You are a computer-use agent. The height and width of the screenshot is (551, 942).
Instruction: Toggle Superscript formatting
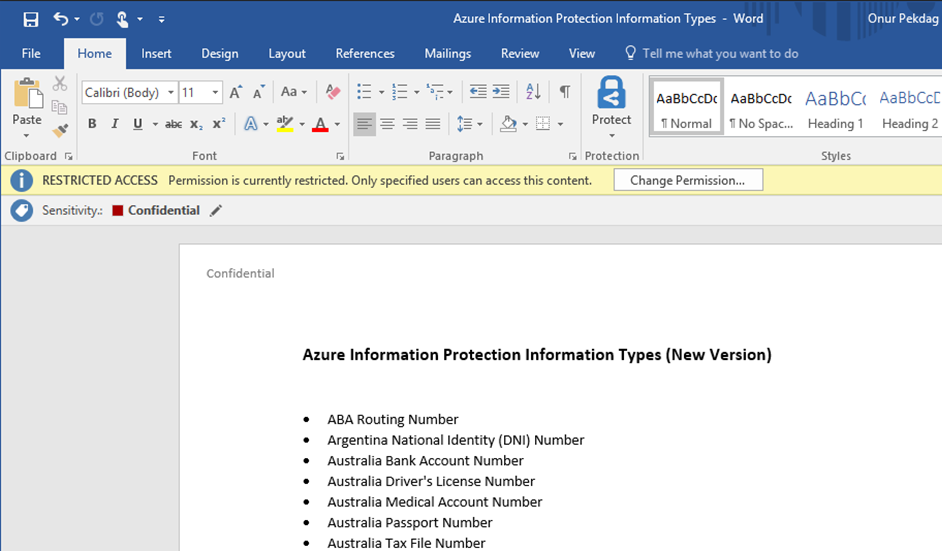pyautogui.click(x=219, y=124)
